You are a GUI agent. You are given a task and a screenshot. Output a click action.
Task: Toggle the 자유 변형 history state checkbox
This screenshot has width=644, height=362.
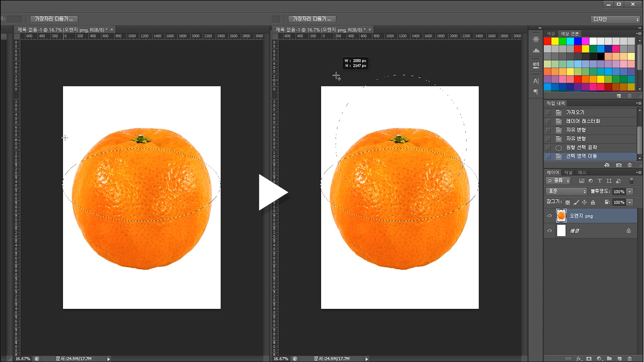pos(548,130)
